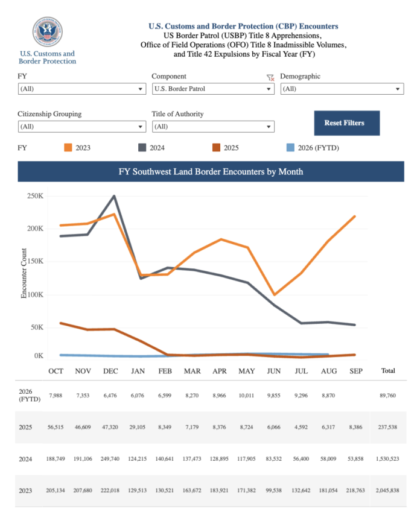The width and height of the screenshot is (420, 509).
Task: Click the 89,760 total for 2026
Action: click(x=388, y=396)
